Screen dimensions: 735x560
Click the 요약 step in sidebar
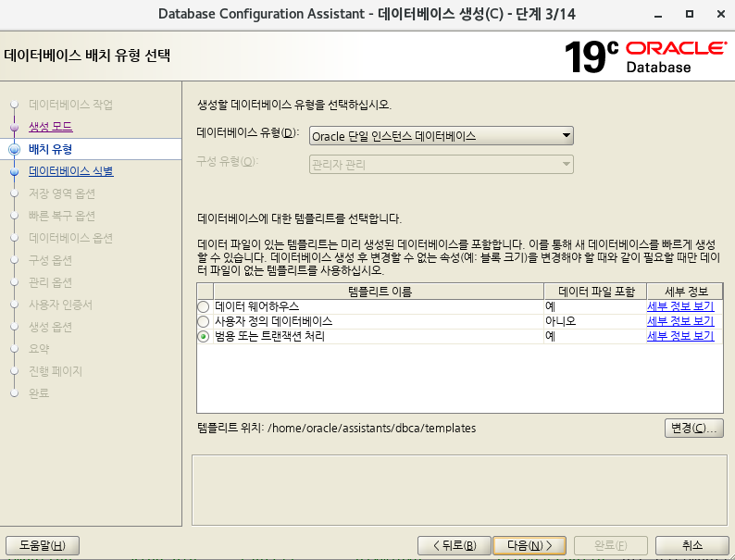pyautogui.click(x=39, y=349)
